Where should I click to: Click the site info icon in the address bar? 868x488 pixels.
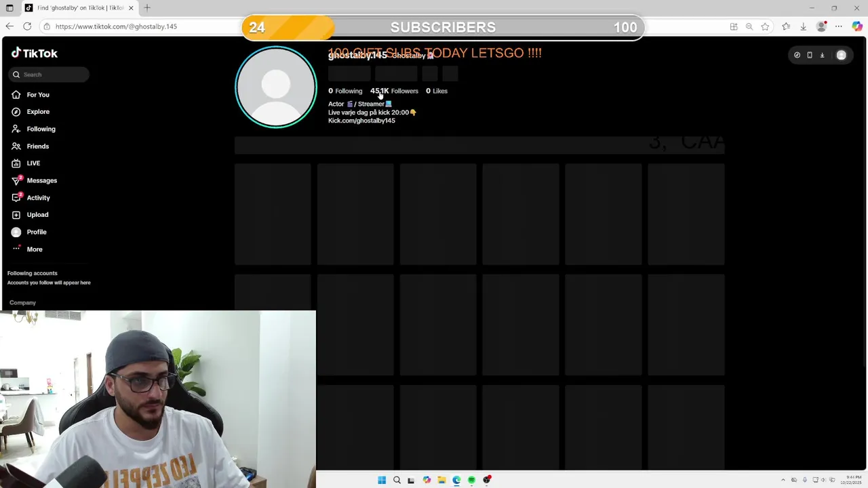click(x=46, y=26)
